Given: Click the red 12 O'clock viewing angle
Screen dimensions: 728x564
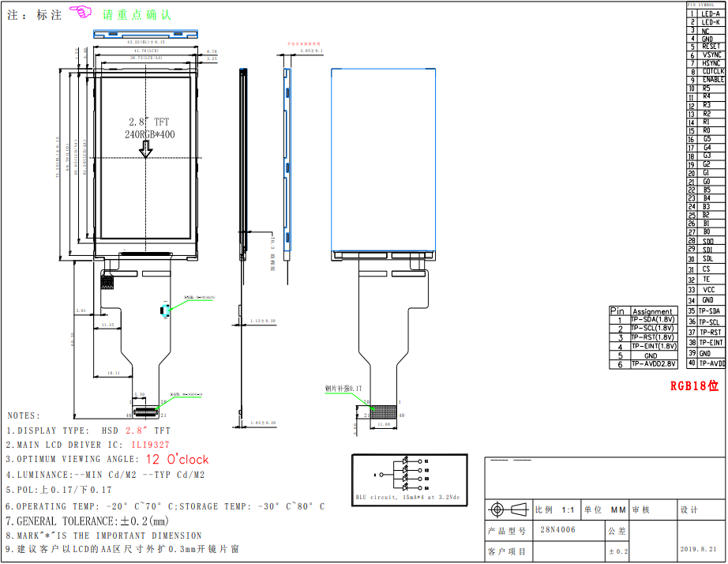Looking at the screenshot, I should point(178,460).
